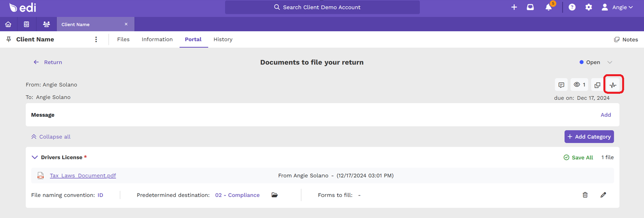Open the activity log pulse icon

point(613,85)
